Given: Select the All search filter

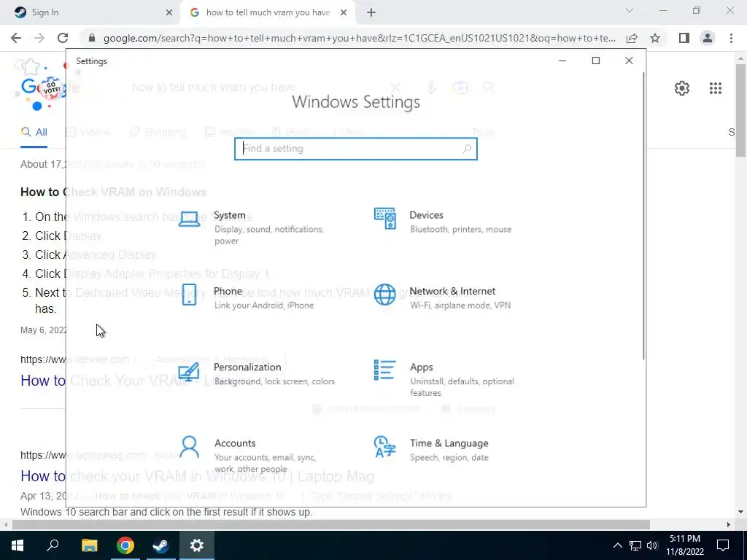Looking at the screenshot, I should point(34,133).
